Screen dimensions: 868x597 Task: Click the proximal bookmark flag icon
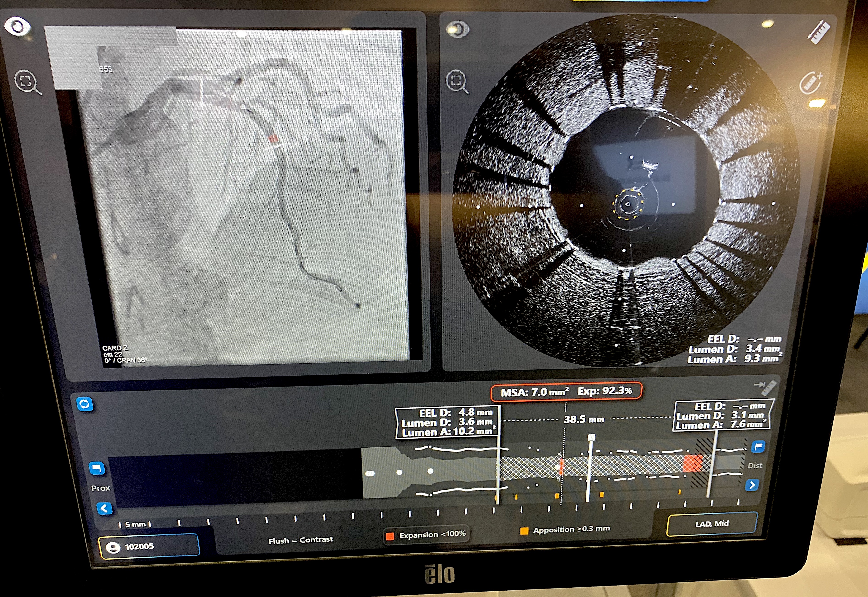pyautogui.click(x=97, y=468)
